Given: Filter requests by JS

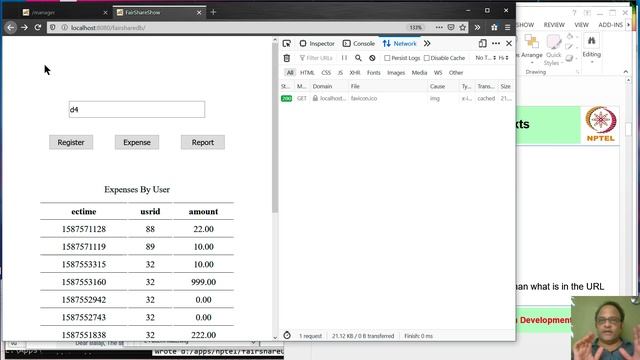Looking at the screenshot, I should click(x=340, y=73).
